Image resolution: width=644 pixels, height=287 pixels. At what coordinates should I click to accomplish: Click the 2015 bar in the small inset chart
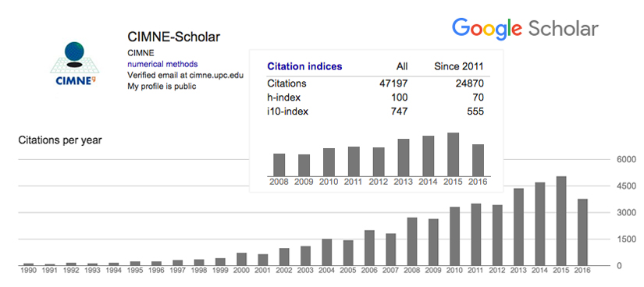tap(453, 154)
